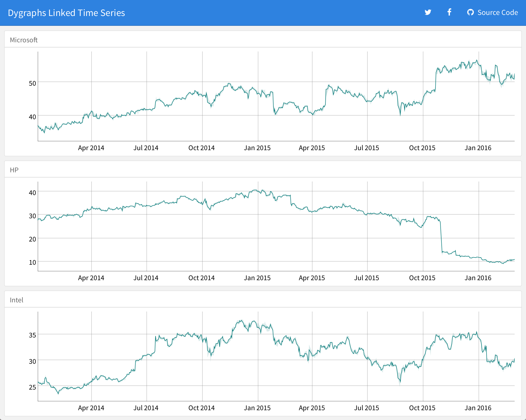Click the Jan 2015 label on HP chart
Image resolution: width=526 pixels, height=420 pixels.
coord(257,278)
